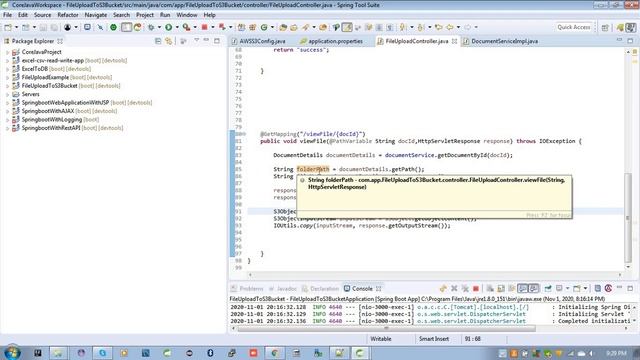The width and height of the screenshot is (640, 360).
Task: Open the Declaration view tab
Action: [320, 289]
